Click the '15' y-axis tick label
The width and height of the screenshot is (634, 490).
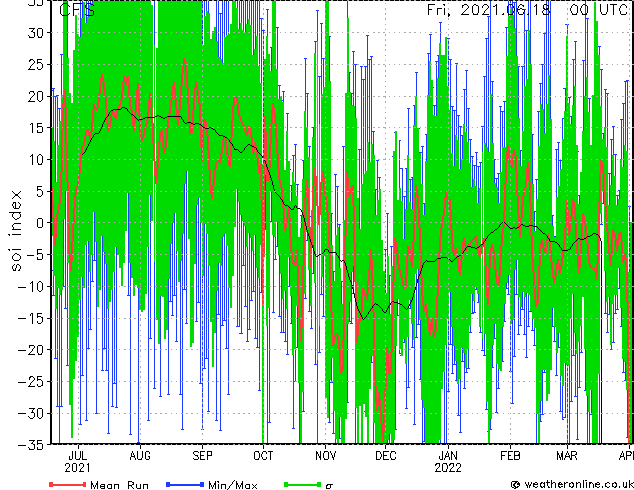click(37, 128)
